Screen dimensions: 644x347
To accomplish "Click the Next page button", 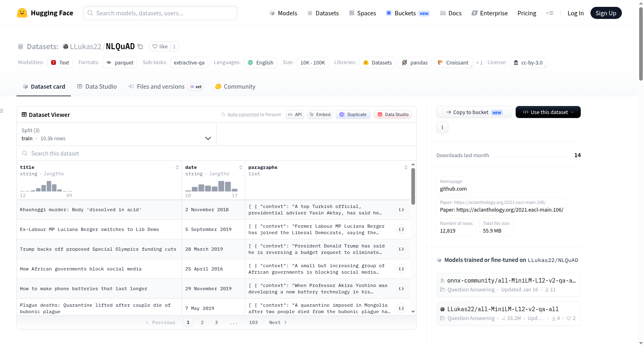I will click(x=278, y=322).
